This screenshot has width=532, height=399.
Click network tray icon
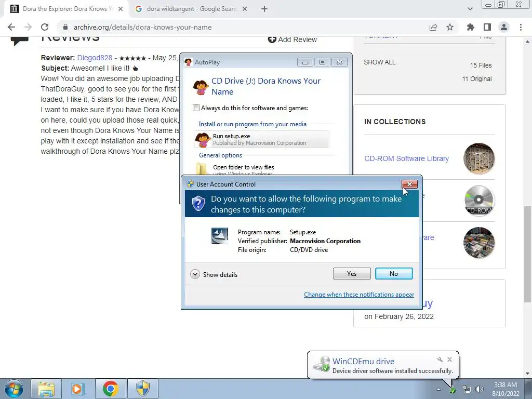[x=467, y=390]
